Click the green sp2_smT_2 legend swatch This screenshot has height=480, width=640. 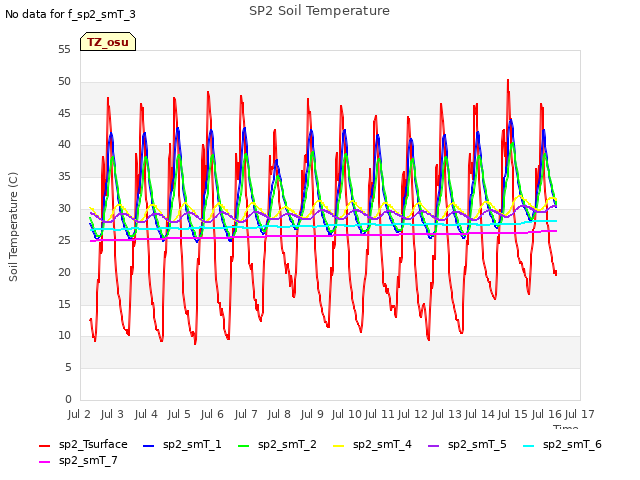point(243,446)
